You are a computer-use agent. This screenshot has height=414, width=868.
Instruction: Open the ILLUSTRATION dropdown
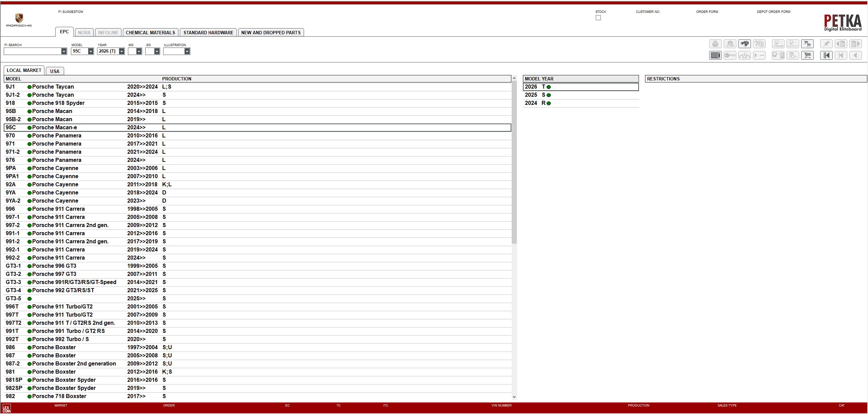[187, 51]
